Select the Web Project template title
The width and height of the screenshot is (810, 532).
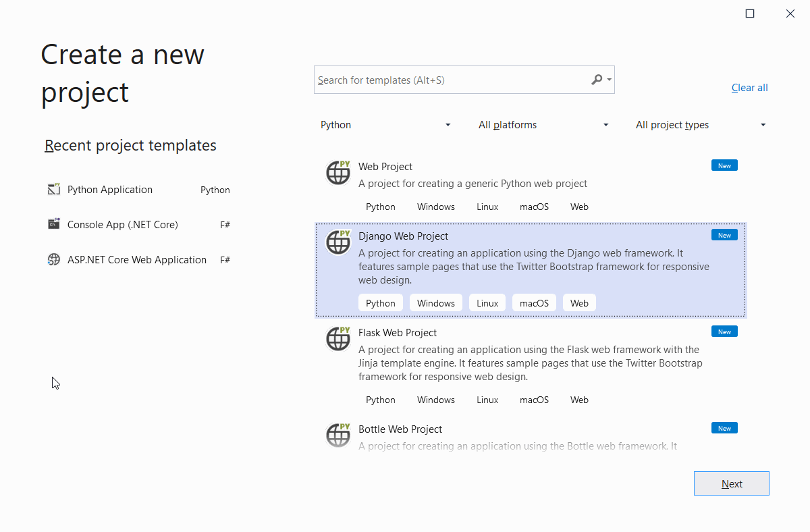pyautogui.click(x=385, y=167)
